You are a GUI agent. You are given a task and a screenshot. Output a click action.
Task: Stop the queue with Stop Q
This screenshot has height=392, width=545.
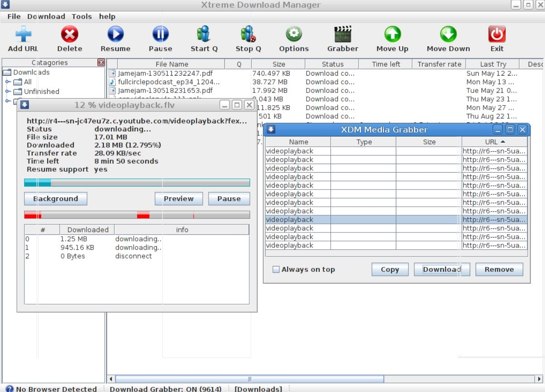(x=248, y=34)
